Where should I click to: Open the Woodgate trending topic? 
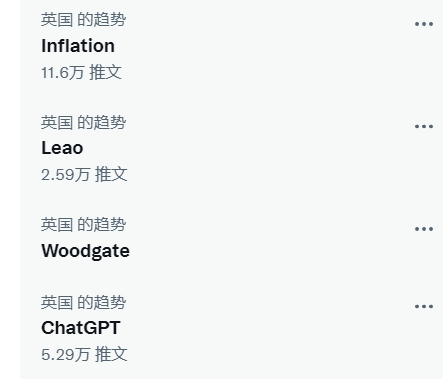click(85, 251)
